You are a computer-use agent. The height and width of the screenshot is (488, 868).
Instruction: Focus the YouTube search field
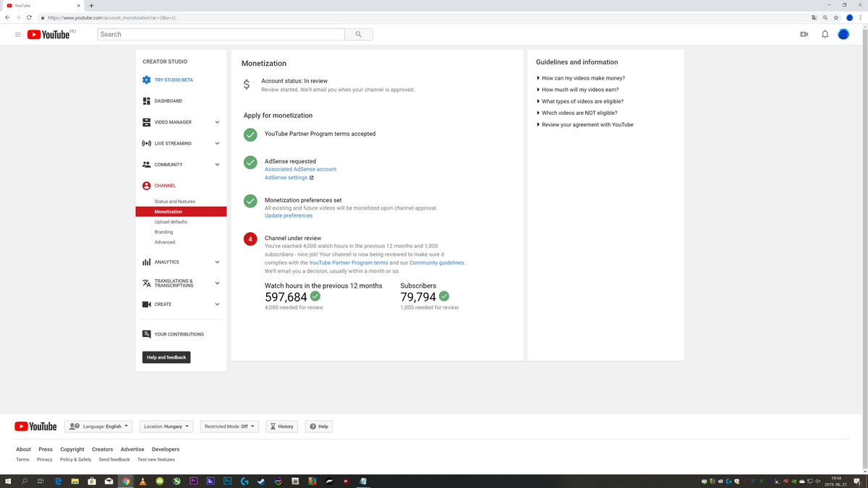pos(221,34)
